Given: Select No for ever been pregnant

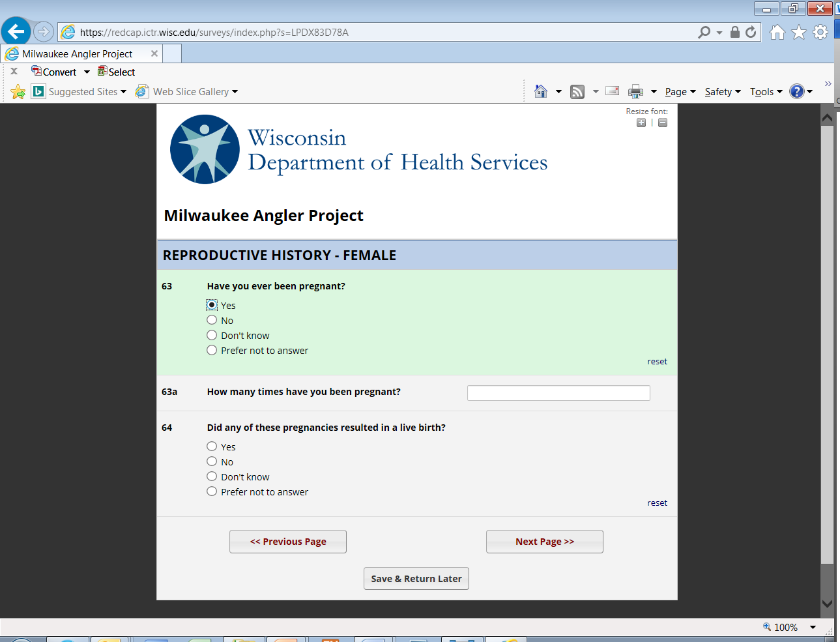Looking at the screenshot, I should [x=212, y=320].
